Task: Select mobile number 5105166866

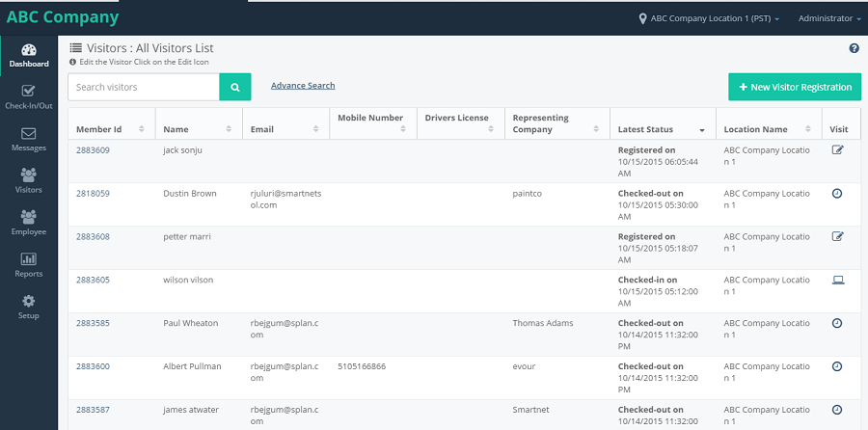Action: [x=362, y=366]
